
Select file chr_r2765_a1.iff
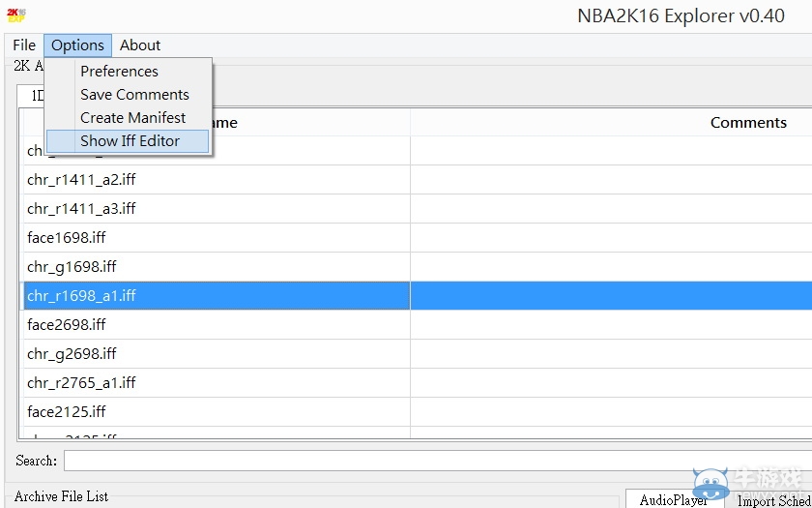217,383
